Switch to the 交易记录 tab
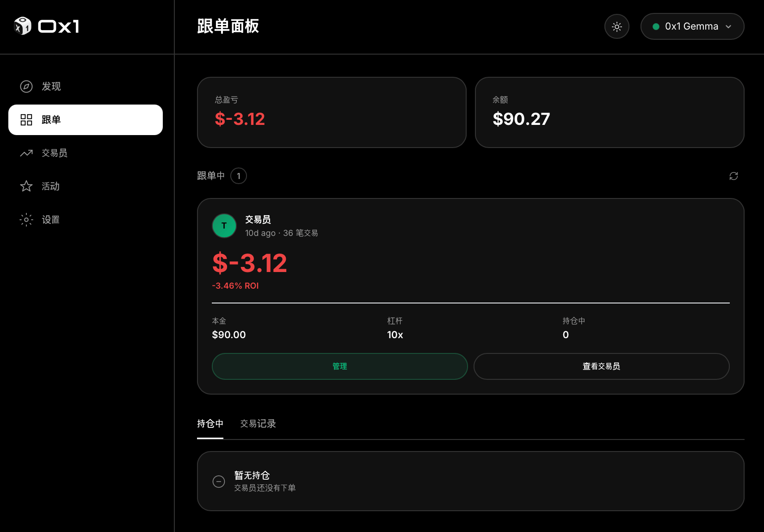Viewport: 764px width, 532px height. (258, 424)
